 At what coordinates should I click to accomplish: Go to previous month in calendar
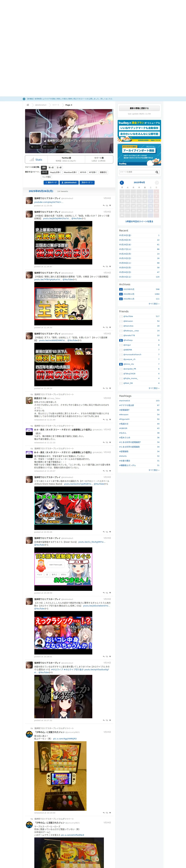tap(122, 182)
